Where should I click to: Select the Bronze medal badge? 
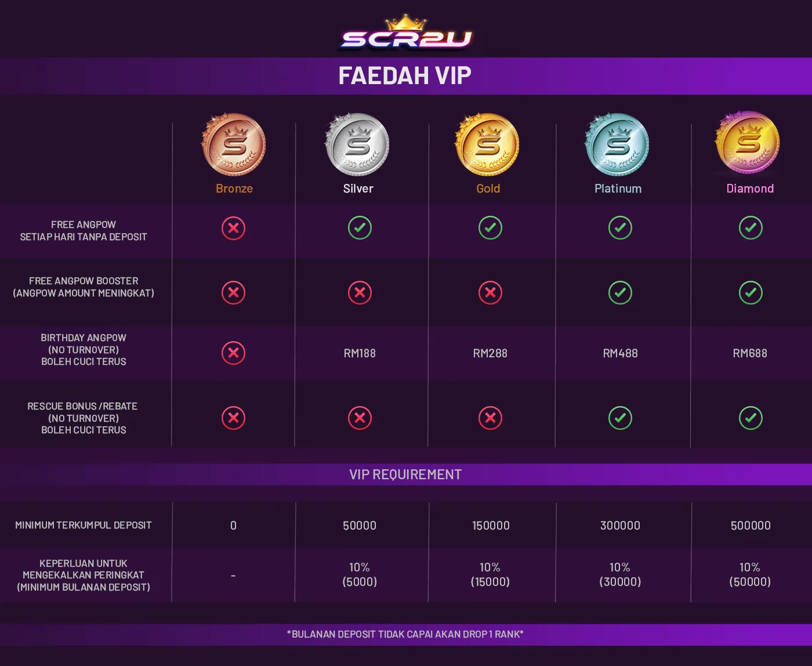click(234, 144)
